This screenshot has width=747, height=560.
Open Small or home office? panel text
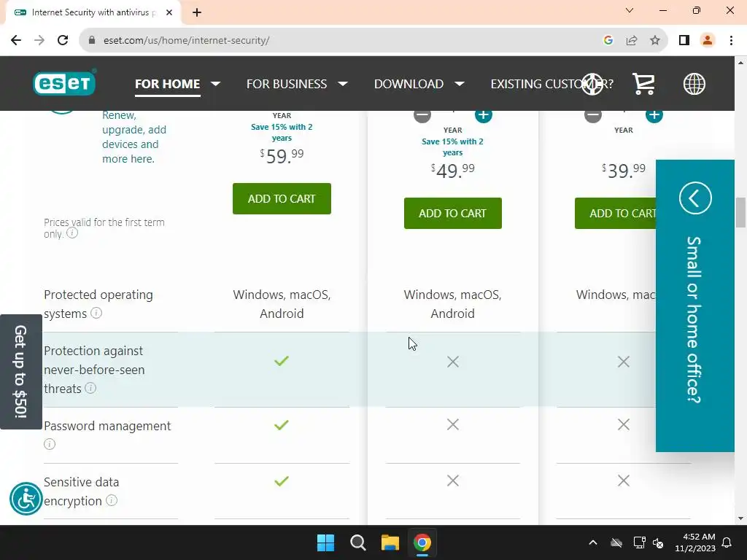point(693,319)
